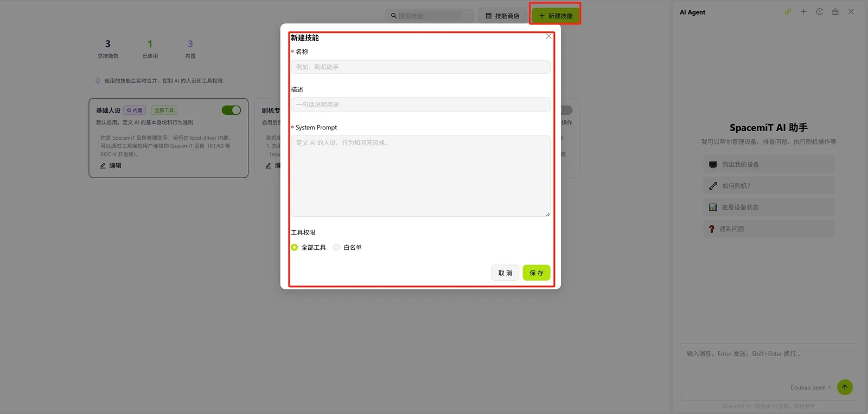
Task: Toggle the 基础人设 skill switch
Action: 231,110
